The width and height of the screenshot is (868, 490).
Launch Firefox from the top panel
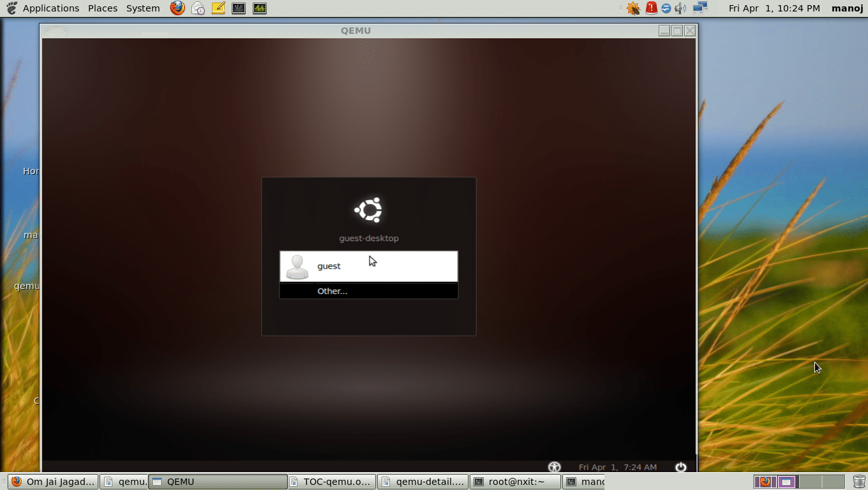click(177, 8)
